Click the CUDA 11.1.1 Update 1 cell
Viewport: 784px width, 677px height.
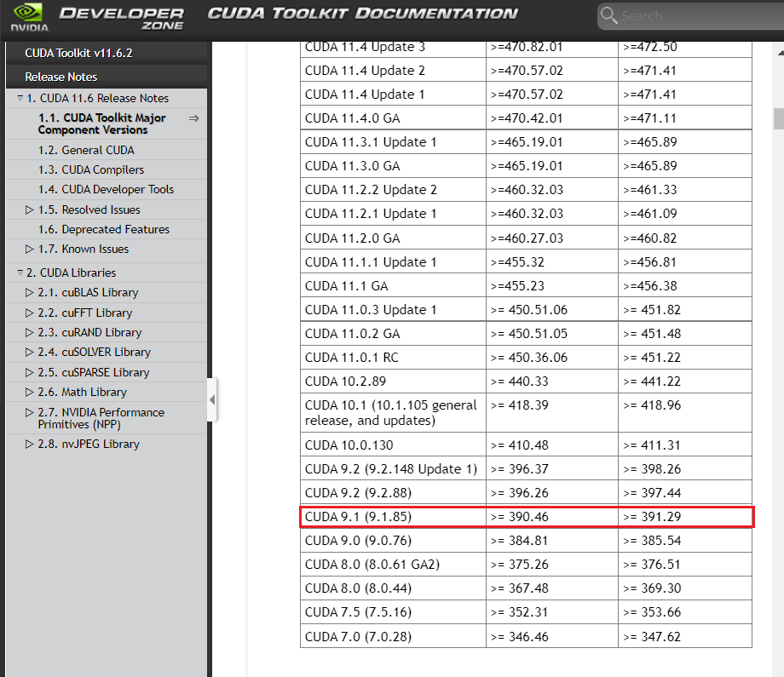click(x=393, y=261)
